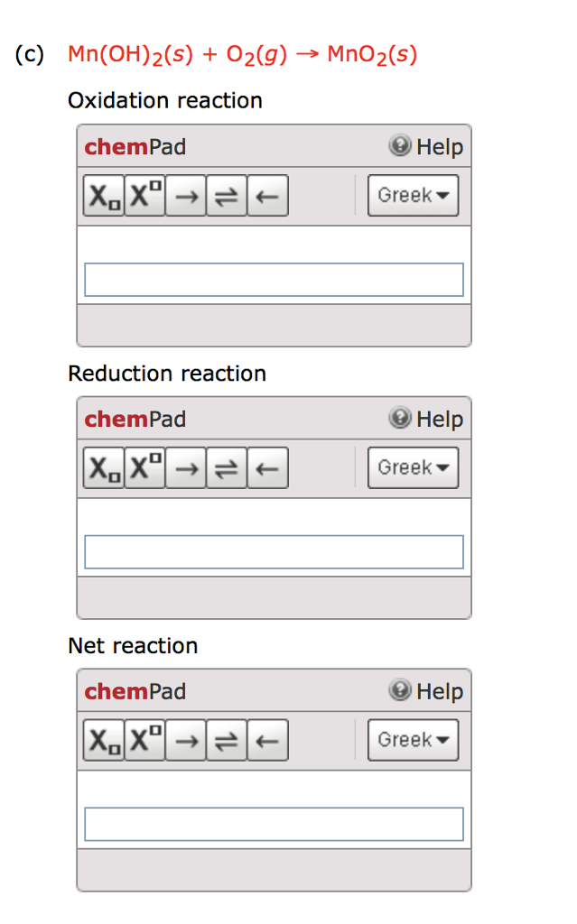Image resolution: width=577 pixels, height=924 pixels.
Task: Select the subscript icon in the Reduction chemPad
Action: point(103,467)
